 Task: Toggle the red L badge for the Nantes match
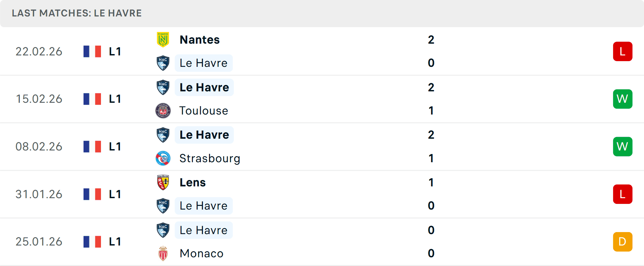tap(623, 51)
